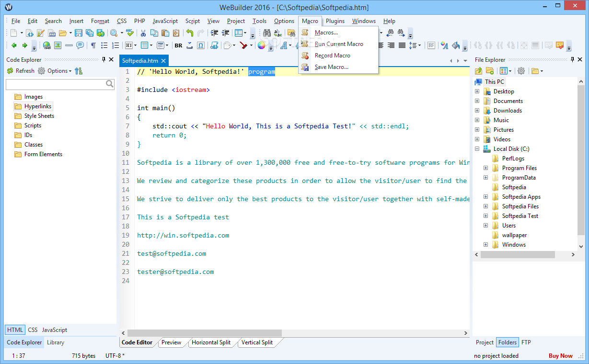Click the editor horizontal scrollbar thumb
Viewport: 589px width, 364px height.
click(x=205, y=333)
